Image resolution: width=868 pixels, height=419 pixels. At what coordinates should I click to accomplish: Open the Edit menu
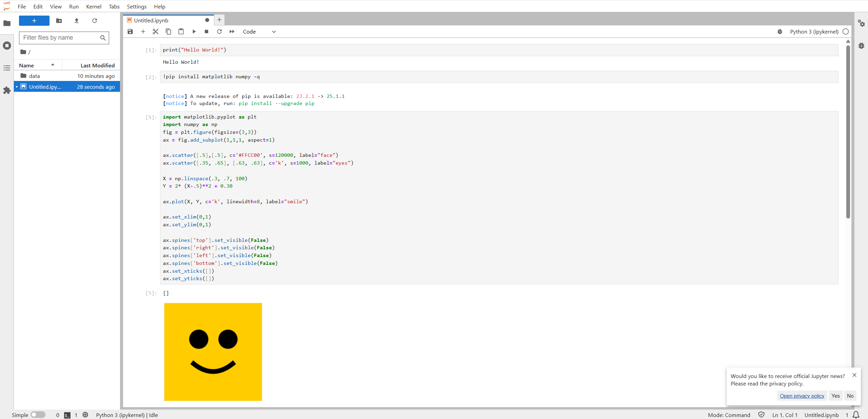[x=38, y=6]
